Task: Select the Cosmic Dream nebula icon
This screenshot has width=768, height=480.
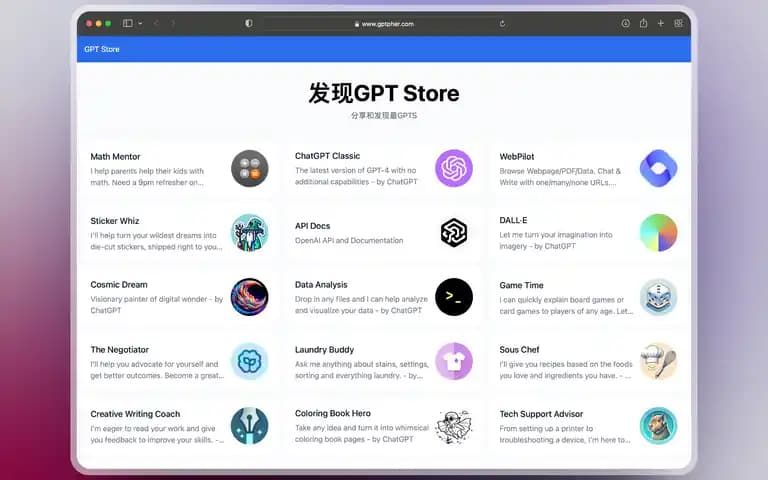Action: 250,297
